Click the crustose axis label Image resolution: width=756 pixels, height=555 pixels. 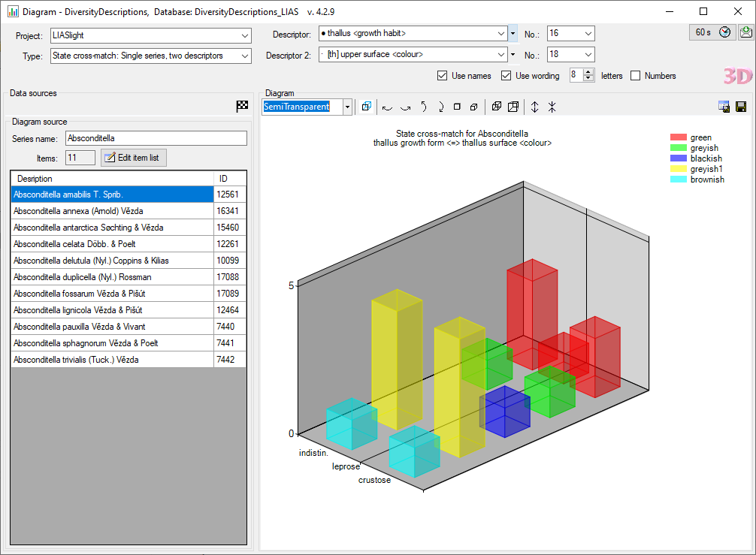[375, 481]
